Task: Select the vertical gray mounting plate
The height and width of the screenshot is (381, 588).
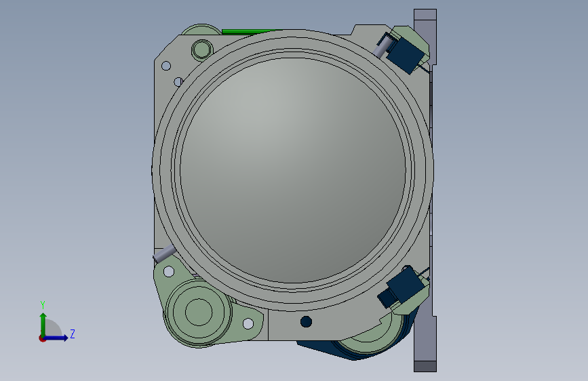Action: click(425, 190)
